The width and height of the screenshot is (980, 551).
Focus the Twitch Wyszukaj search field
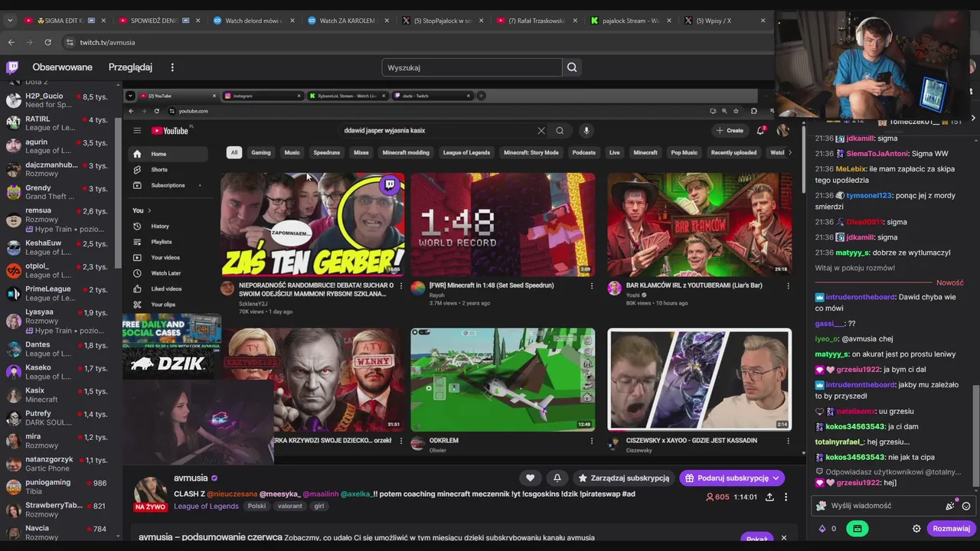[472, 67]
